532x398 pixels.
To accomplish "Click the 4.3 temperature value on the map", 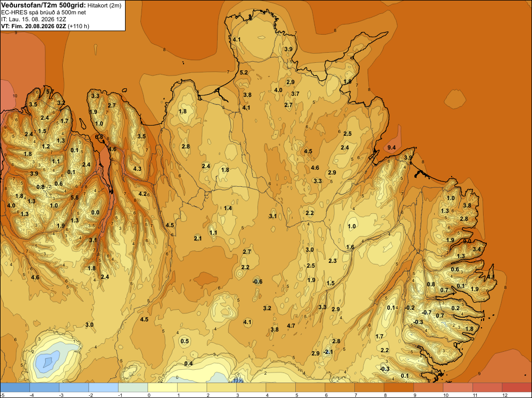I will coord(137,168).
